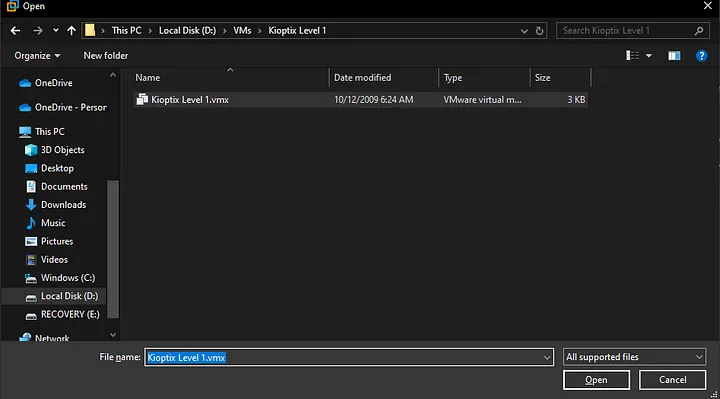Viewport: 720px width, 399px height.
Task: Click the vmx file icon
Action: [x=142, y=99]
